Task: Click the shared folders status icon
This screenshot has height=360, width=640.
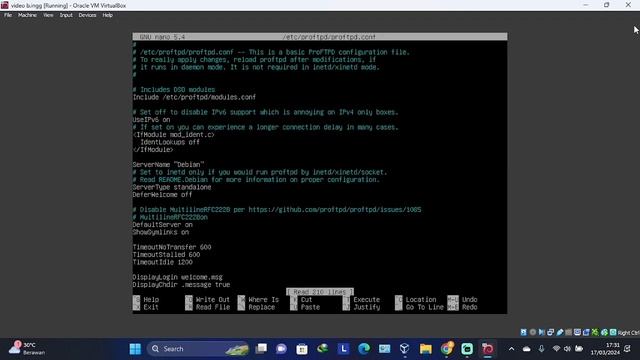Action: [x=569, y=332]
